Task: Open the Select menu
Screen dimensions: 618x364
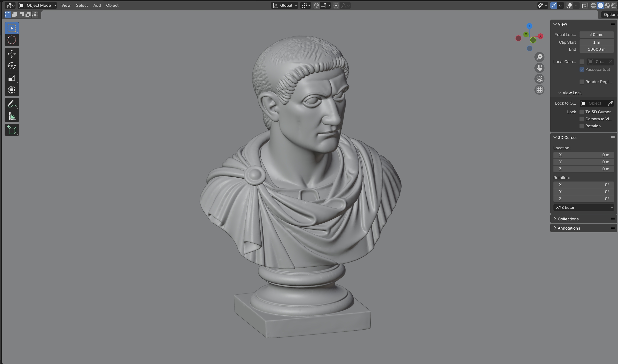Action: 82,5
